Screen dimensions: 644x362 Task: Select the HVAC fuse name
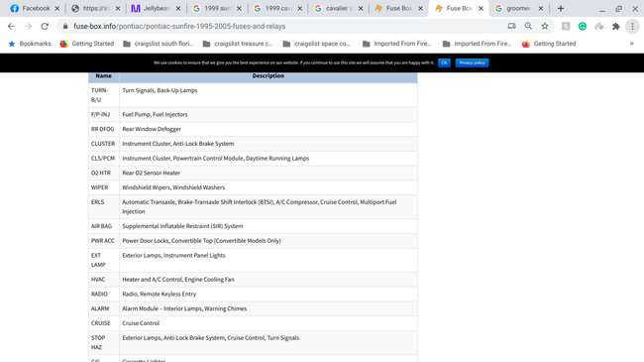(x=98, y=280)
